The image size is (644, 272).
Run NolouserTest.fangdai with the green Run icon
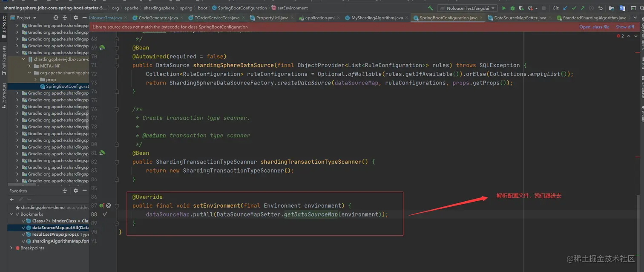pyautogui.click(x=504, y=8)
